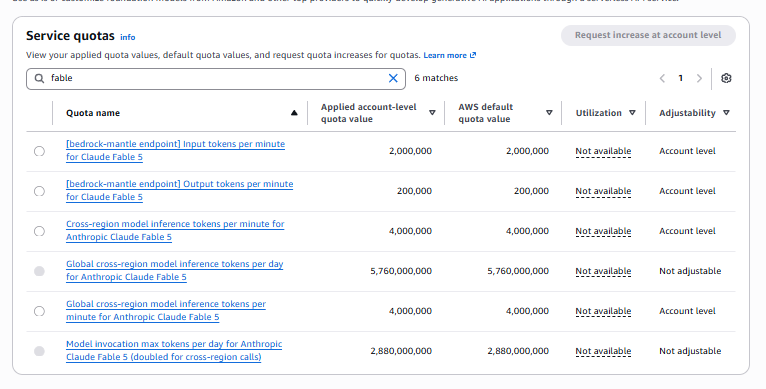Click Not available in Output tokens row
766x389 pixels.
603,192
